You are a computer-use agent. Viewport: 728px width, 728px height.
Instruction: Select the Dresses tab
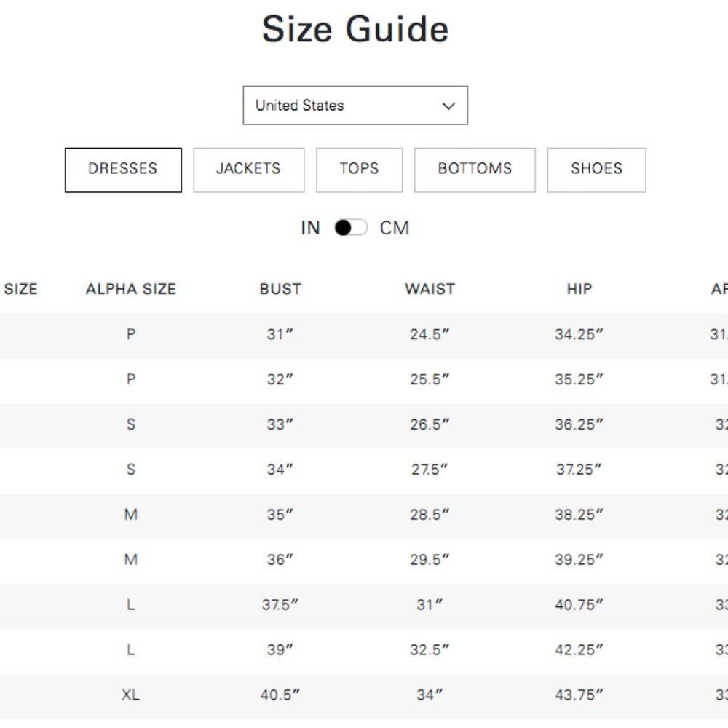tap(123, 170)
